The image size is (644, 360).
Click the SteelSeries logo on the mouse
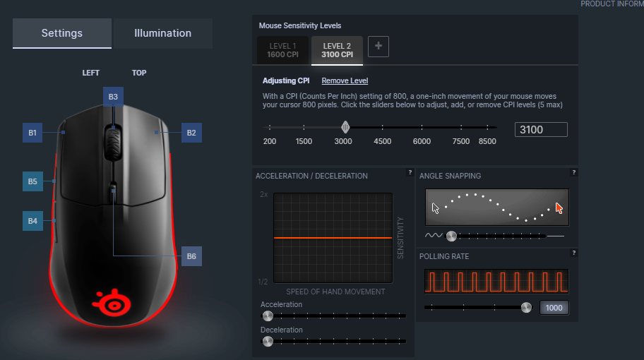click(x=112, y=303)
